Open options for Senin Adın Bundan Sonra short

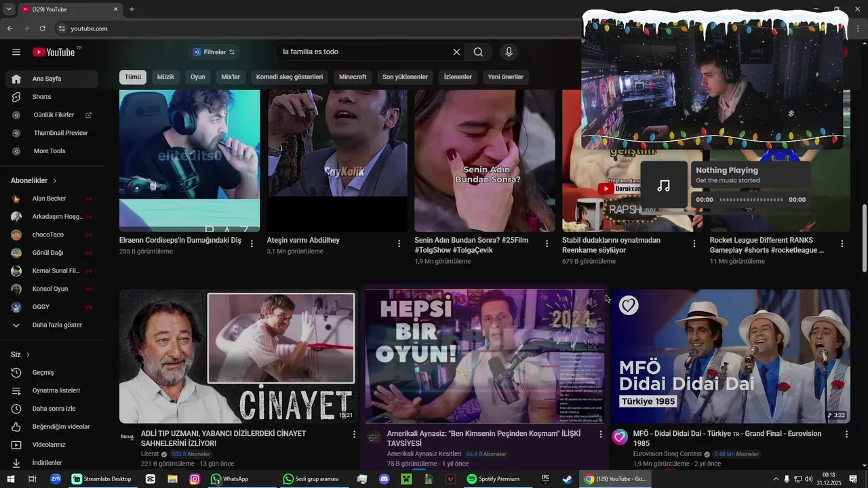547,243
